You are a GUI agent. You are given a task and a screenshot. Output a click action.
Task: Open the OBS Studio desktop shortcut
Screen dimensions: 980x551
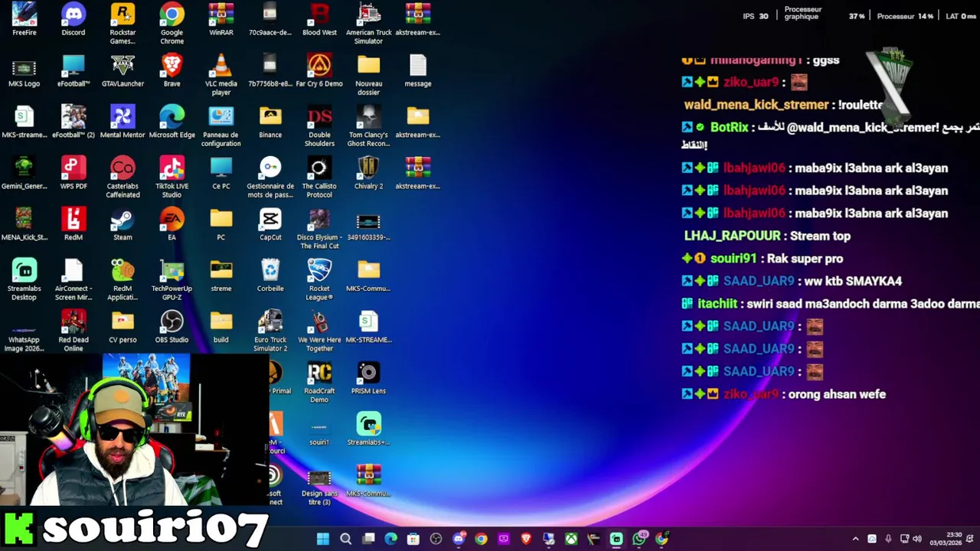tap(171, 327)
